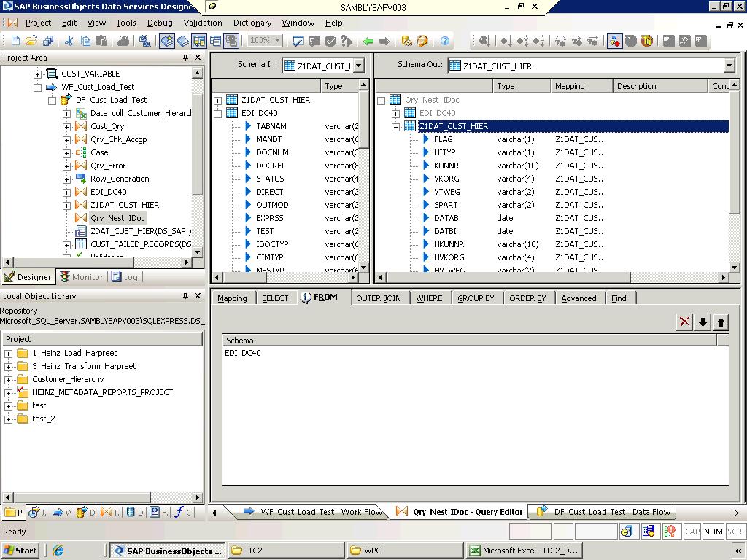Click the Print toolbar icon
Screen dimensions: 747x560
click(x=123, y=41)
